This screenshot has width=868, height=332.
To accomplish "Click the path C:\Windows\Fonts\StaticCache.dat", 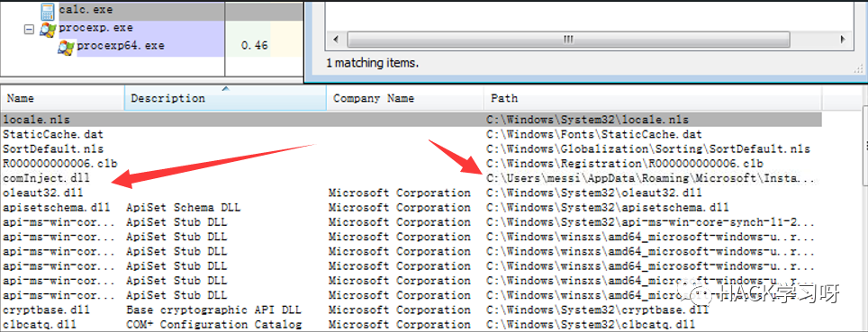I will 594,134.
